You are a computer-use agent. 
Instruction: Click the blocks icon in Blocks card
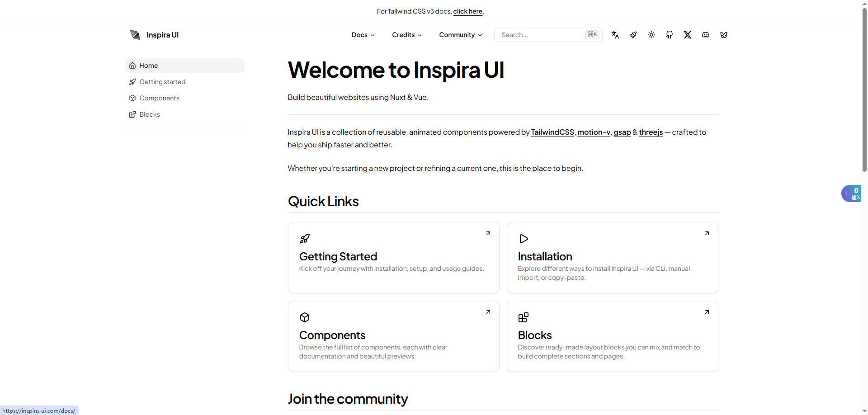(x=524, y=317)
